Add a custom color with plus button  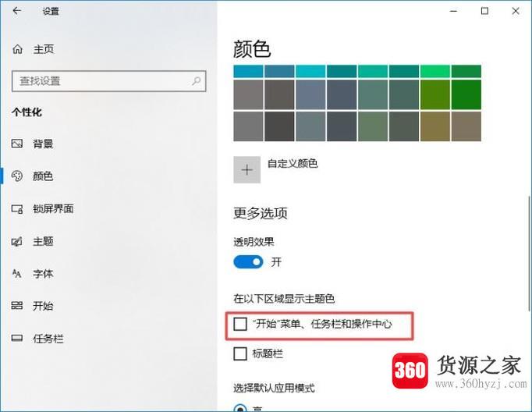point(247,169)
